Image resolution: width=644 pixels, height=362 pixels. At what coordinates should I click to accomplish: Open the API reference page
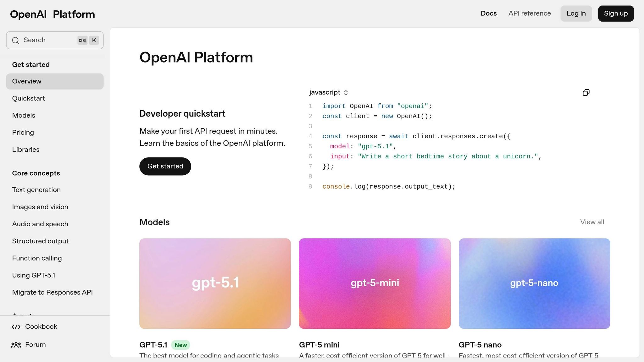tap(530, 13)
